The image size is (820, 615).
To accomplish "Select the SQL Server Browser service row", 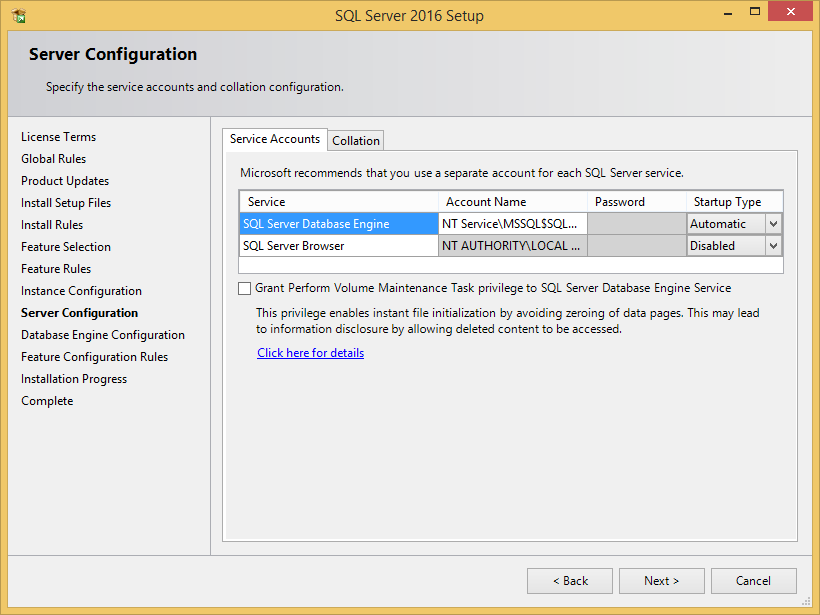I will [x=339, y=246].
